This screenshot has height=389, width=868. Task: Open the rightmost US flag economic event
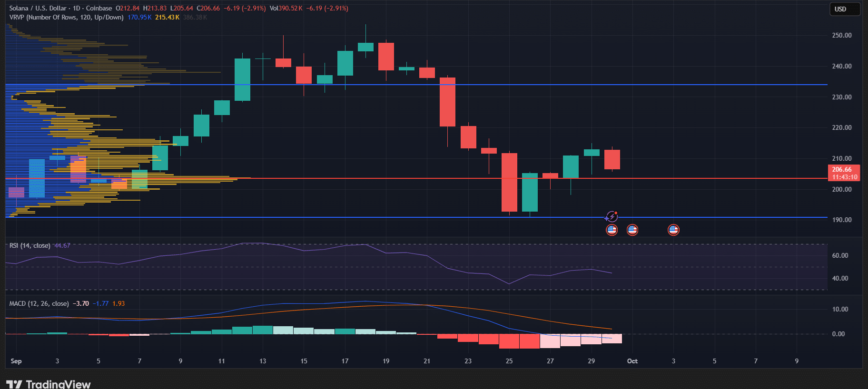(673, 230)
